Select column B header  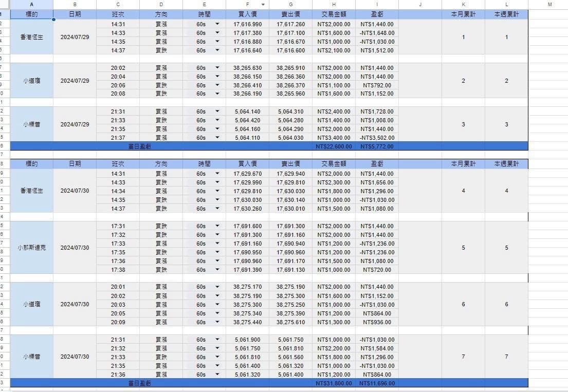click(x=75, y=5)
